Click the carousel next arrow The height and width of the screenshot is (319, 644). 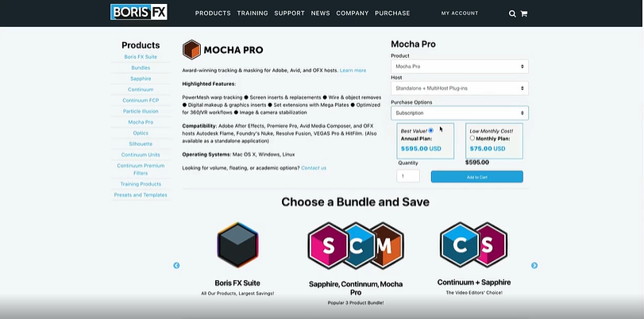pos(534,266)
